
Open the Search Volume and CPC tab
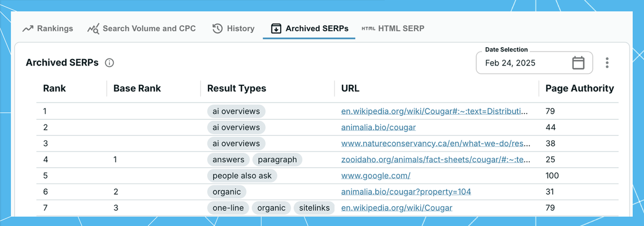click(142, 28)
